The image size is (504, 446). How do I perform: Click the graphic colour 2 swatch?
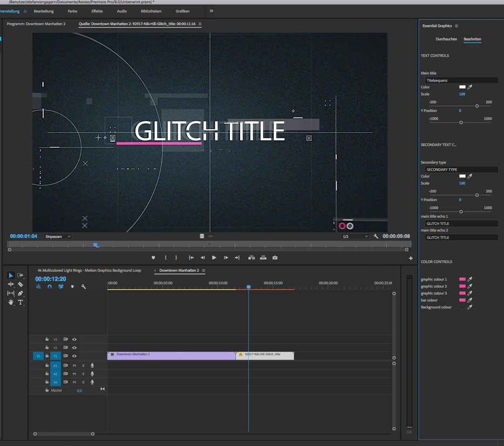click(x=462, y=286)
